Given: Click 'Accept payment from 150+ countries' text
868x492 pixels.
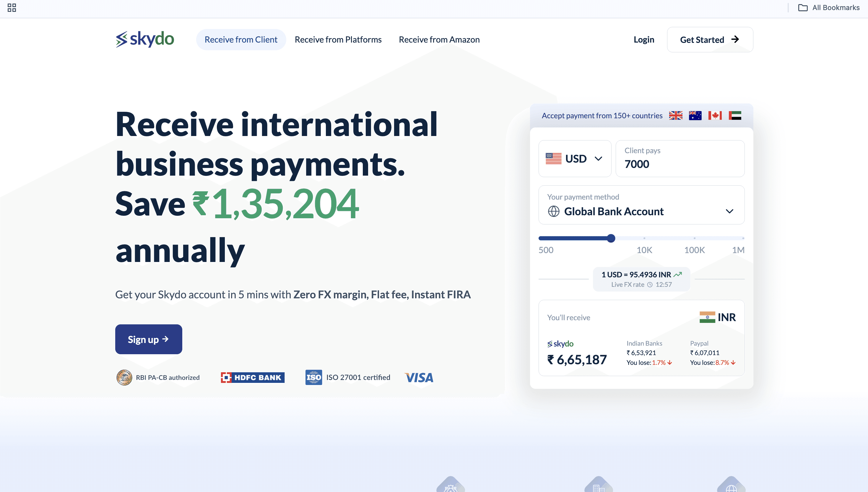Looking at the screenshot, I should click(x=602, y=116).
